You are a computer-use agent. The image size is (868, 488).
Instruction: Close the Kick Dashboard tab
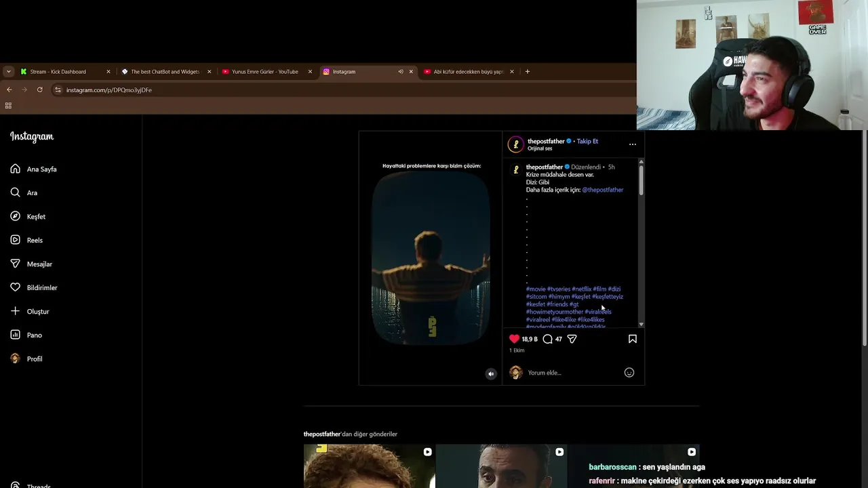(x=108, y=72)
